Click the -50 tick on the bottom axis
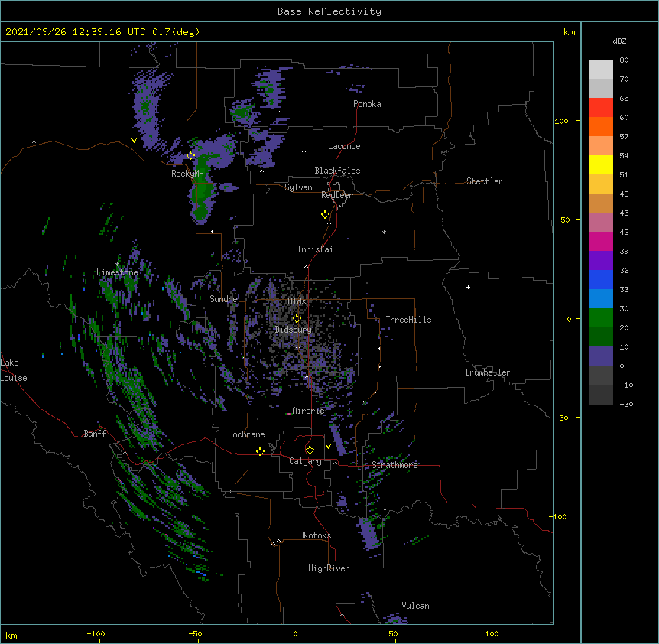 (x=195, y=633)
